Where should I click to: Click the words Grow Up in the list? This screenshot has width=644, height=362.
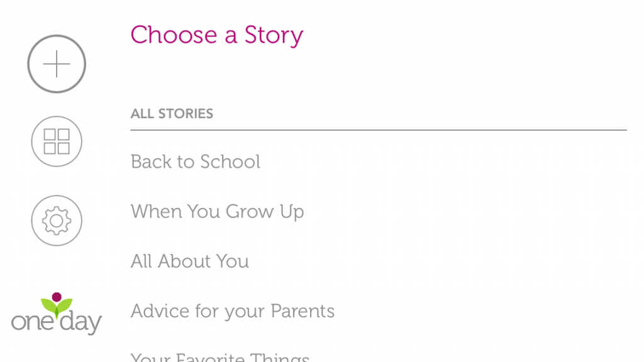(265, 212)
